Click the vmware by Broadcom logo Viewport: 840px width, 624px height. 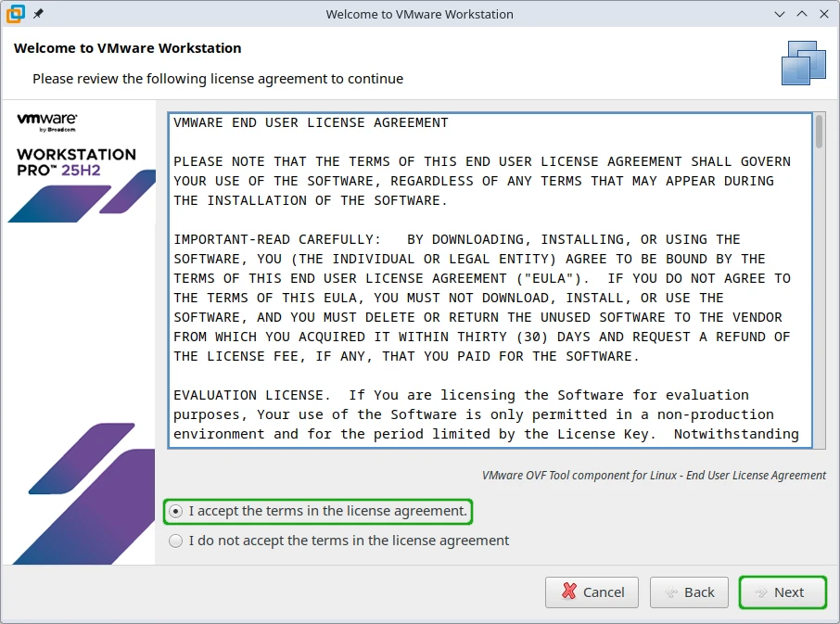tap(46, 122)
